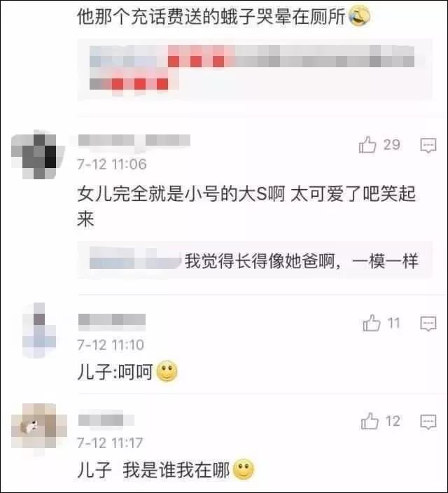Like the comment with 29 likes
The height and width of the screenshot is (493, 448).
(x=367, y=145)
